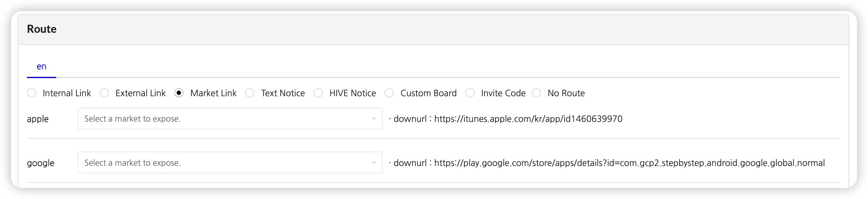The width and height of the screenshot is (868, 199).
Task: Select the HIVE Notice radio button
Action: 318,93
